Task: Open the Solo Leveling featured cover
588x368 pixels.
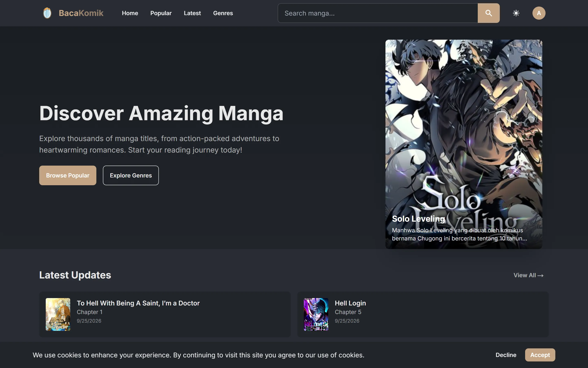Action: pos(464,144)
